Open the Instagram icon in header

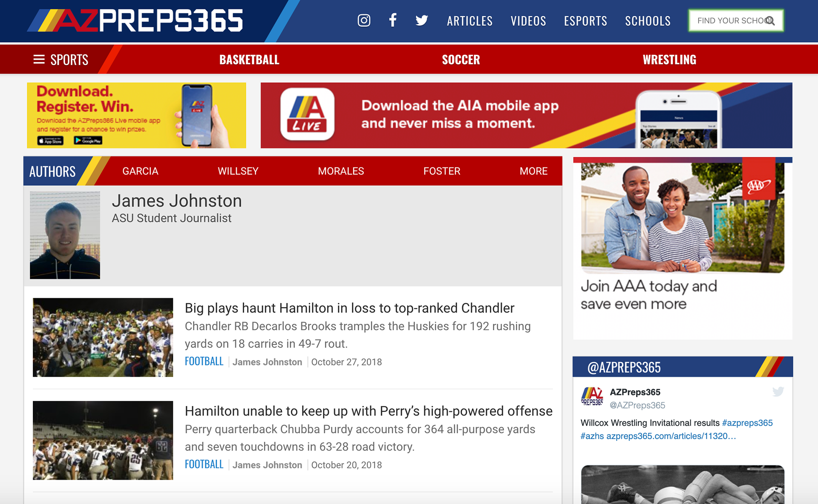[364, 20]
